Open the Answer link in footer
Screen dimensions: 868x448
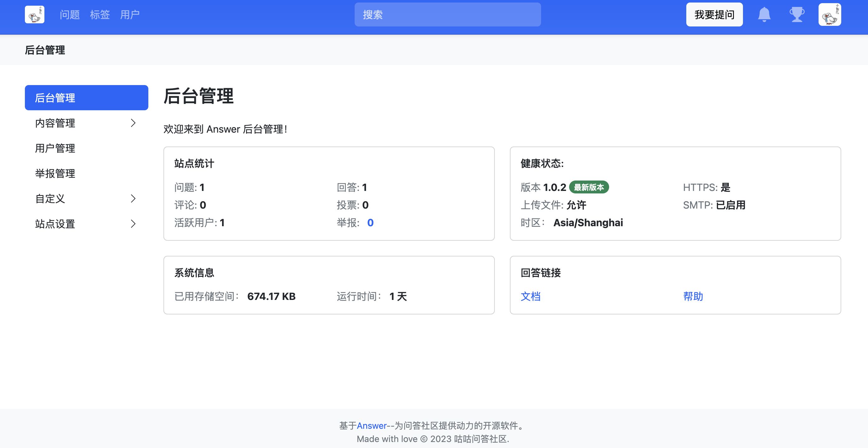(x=371, y=426)
